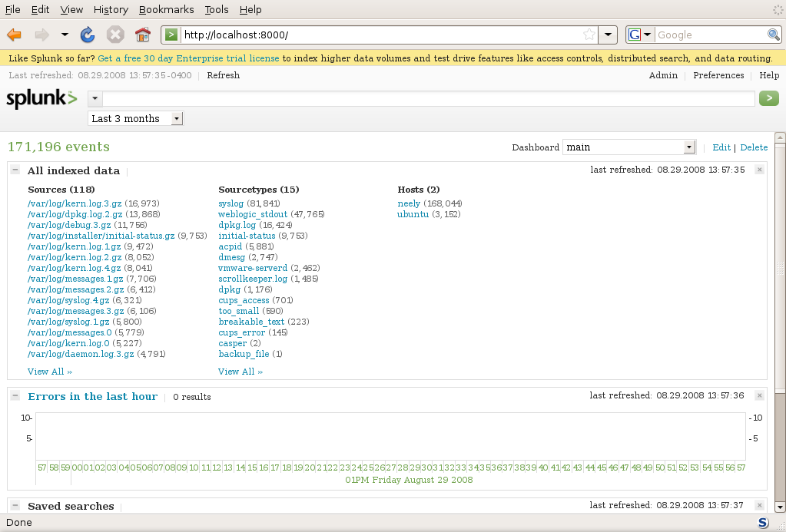
Task: Click into the Google search field
Action: pos(711,35)
